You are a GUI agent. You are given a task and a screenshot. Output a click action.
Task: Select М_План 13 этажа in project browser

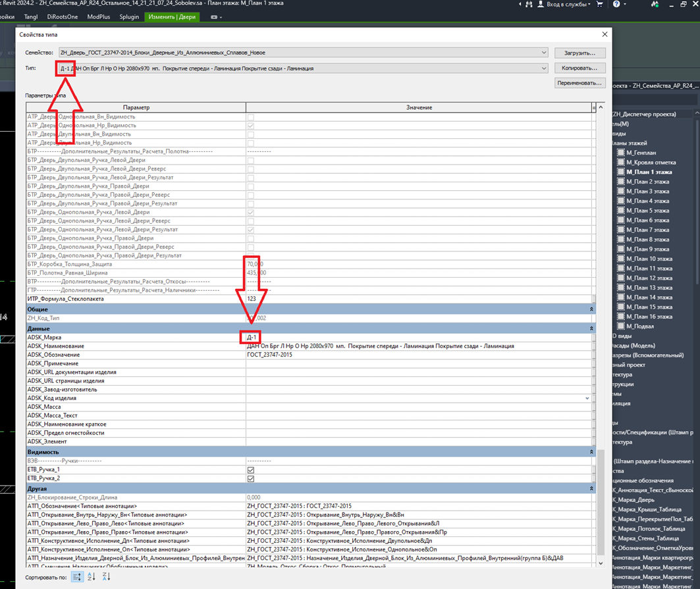649,288
